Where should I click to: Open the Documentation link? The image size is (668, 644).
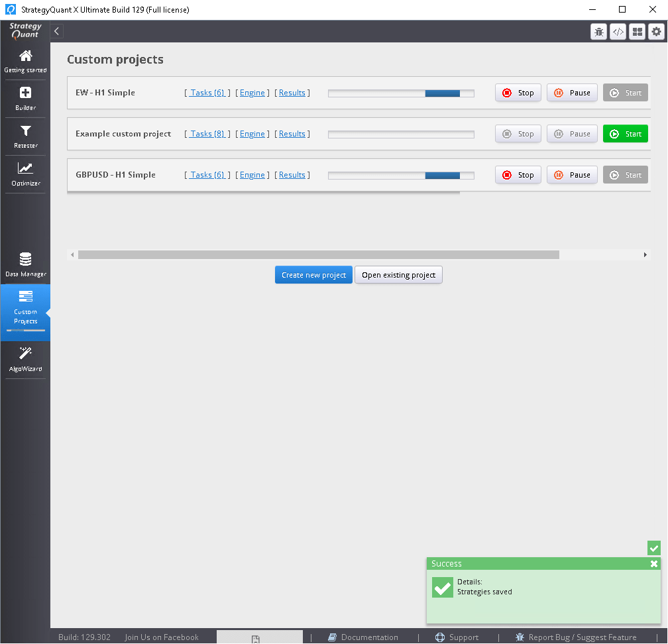coord(363,637)
